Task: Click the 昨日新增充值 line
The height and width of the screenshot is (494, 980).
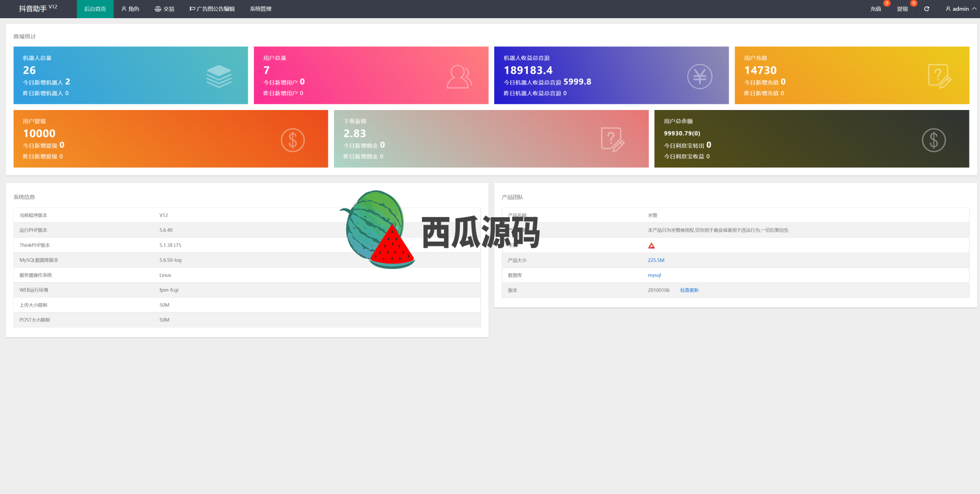Action: coord(764,93)
